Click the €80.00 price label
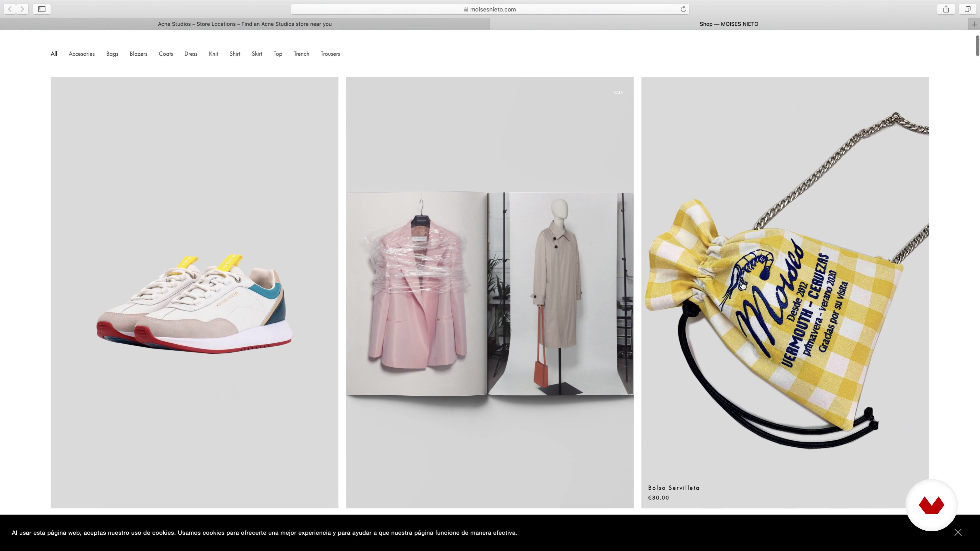Image resolution: width=980 pixels, height=551 pixels. coord(658,497)
